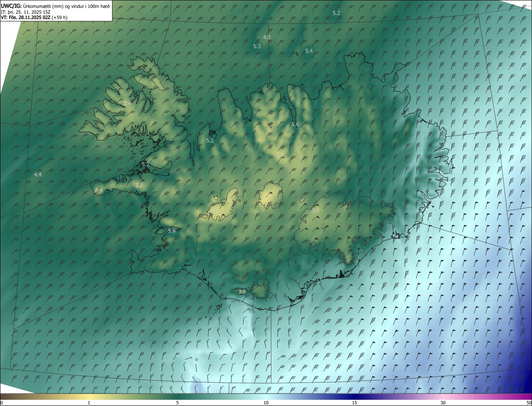Click the 4.0 value label on the map
The height and width of the screenshot is (406, 532).
pyautogui.click(x=267, y=37)
